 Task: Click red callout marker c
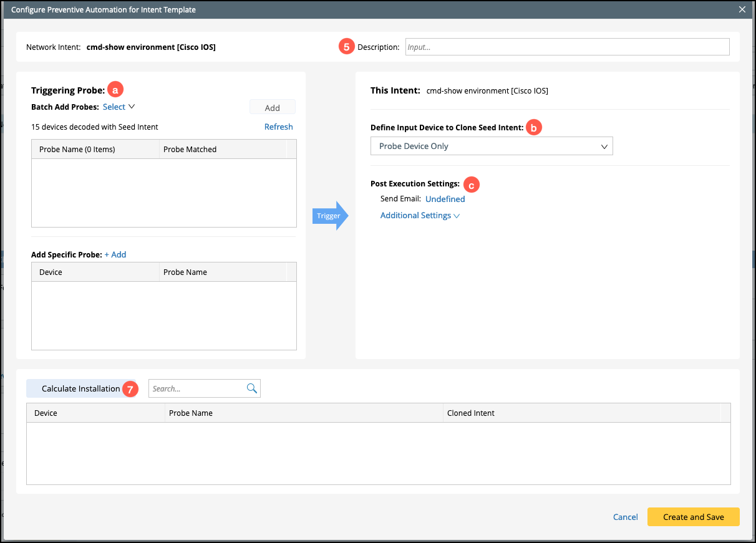471,185
